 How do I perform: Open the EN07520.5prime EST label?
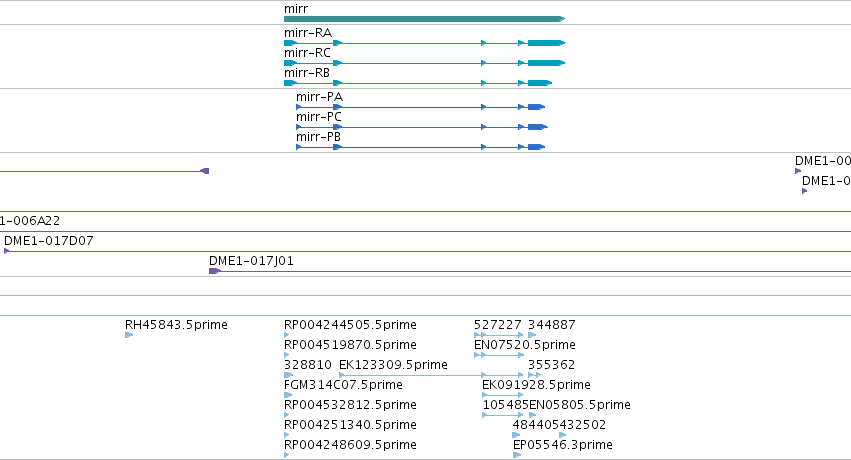(x=525, y=345)
